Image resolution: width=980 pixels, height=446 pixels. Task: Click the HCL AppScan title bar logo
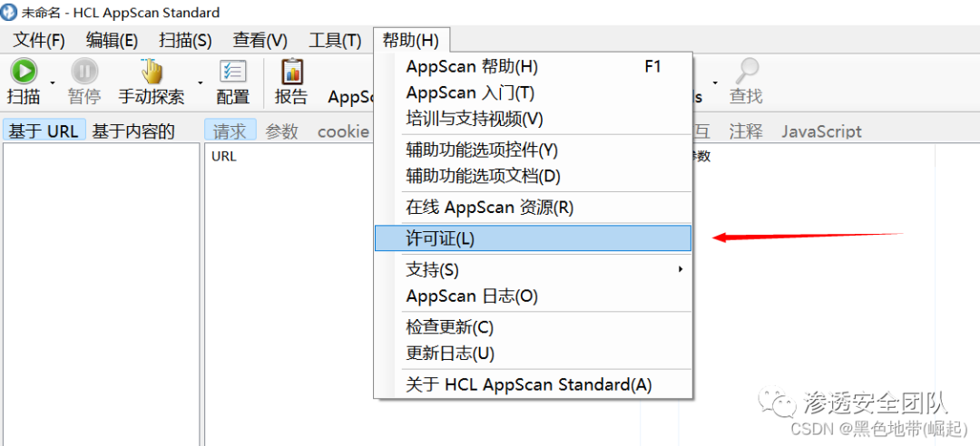(9, 12)
